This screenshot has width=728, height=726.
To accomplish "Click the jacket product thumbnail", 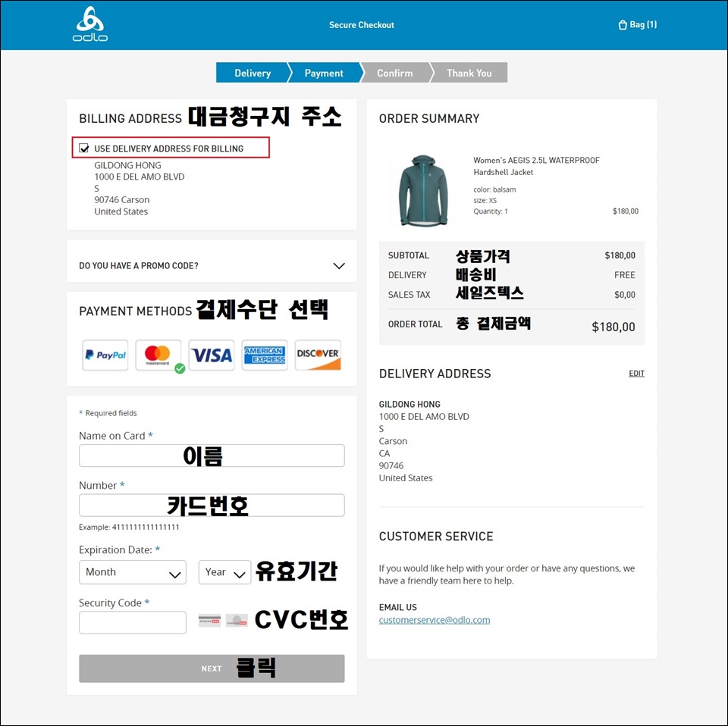I will (424, 190).
